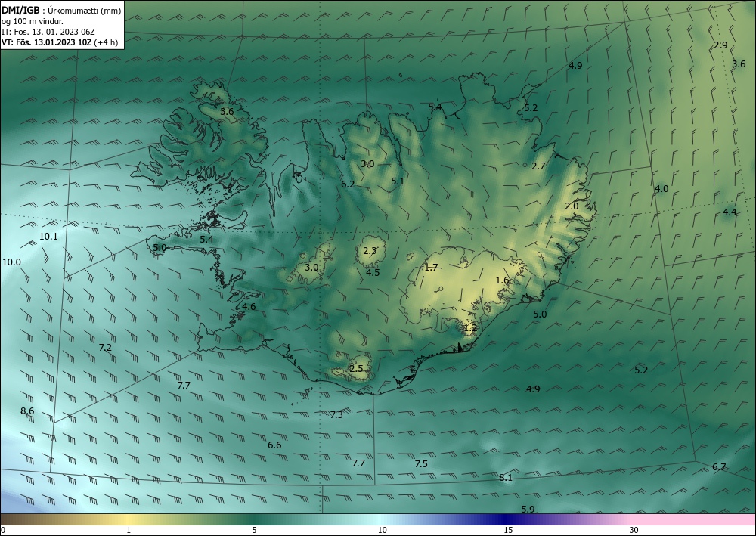Click the '0' label on the colour scale
The height and width of the screenshot is (536, 756).
[x=3, y=531]
